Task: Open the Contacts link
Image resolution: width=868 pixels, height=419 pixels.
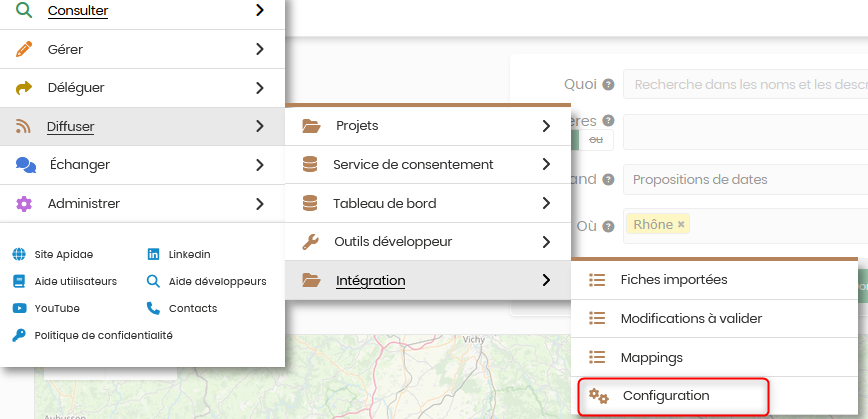Action: click(x=193, y=308)
